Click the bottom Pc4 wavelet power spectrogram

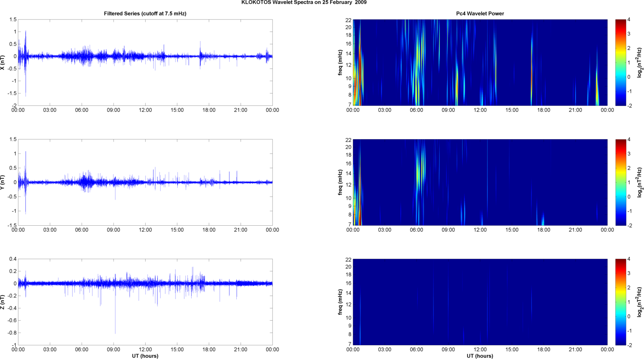coord(480,302)
